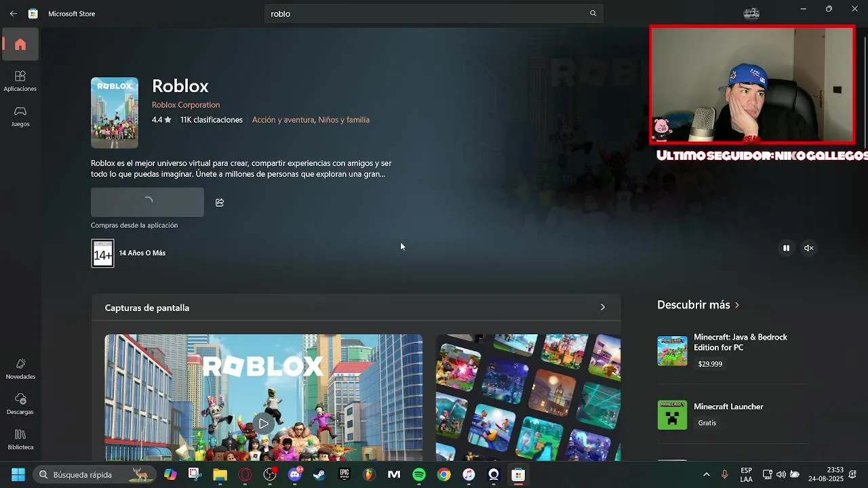
Task: Click Minecraft Java & Bedrock icon
Action: coord(672,350)
